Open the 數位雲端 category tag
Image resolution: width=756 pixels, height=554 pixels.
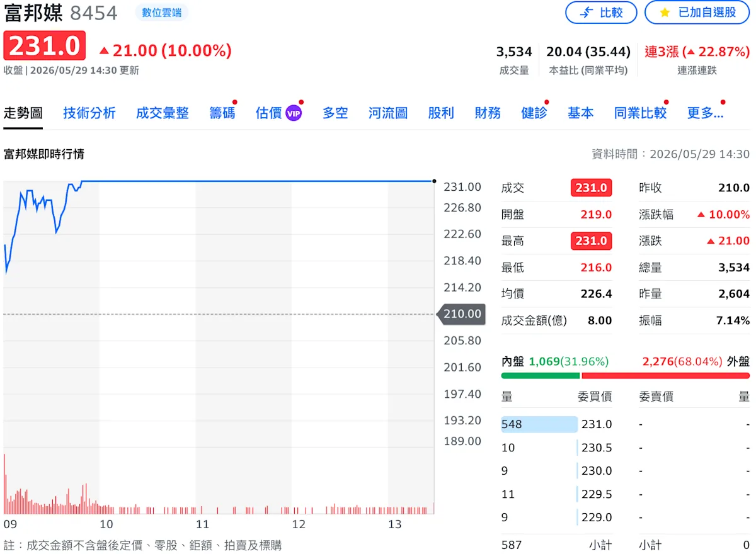coord(162,12)
